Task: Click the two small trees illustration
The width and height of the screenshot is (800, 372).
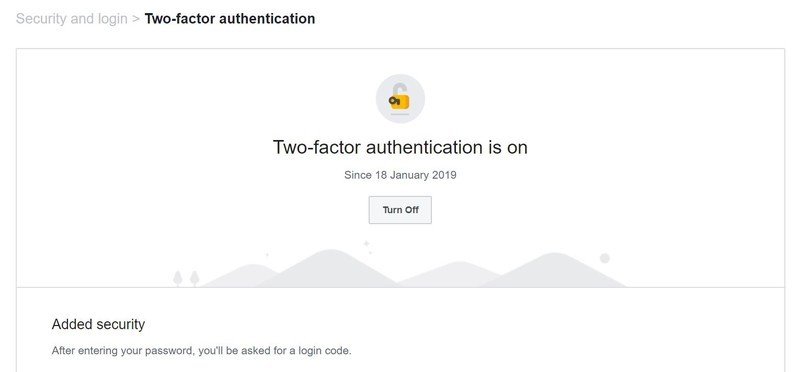Action: click(186, 279)
